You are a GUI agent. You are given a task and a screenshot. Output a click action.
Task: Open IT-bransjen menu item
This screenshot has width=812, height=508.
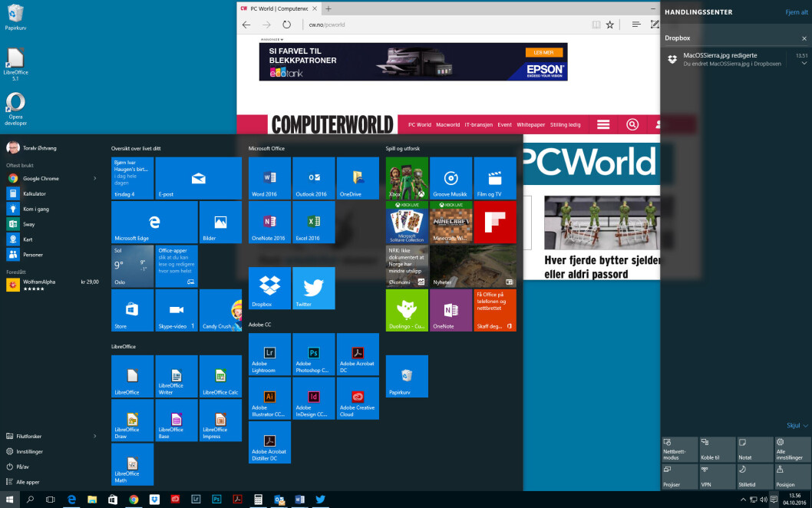478,125
